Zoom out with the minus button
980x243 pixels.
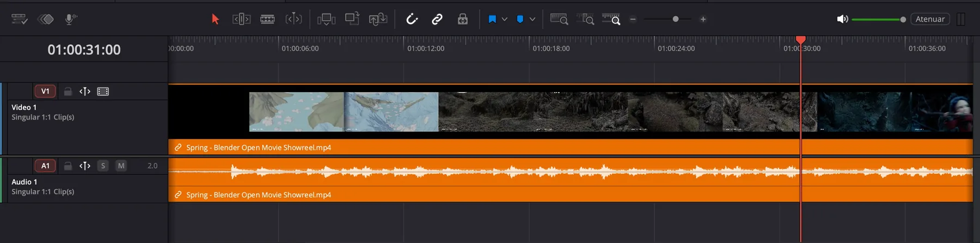(x=633, y=19)
